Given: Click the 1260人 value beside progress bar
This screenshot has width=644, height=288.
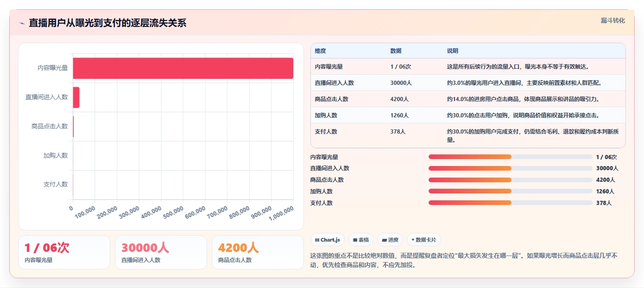Looking at the screenshot, I should pos(605,192).
